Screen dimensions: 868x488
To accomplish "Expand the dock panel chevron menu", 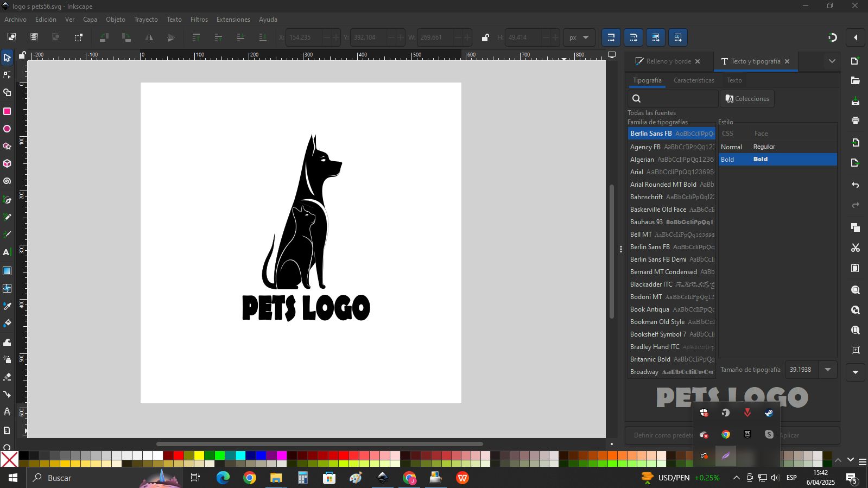I will point(832,61).
